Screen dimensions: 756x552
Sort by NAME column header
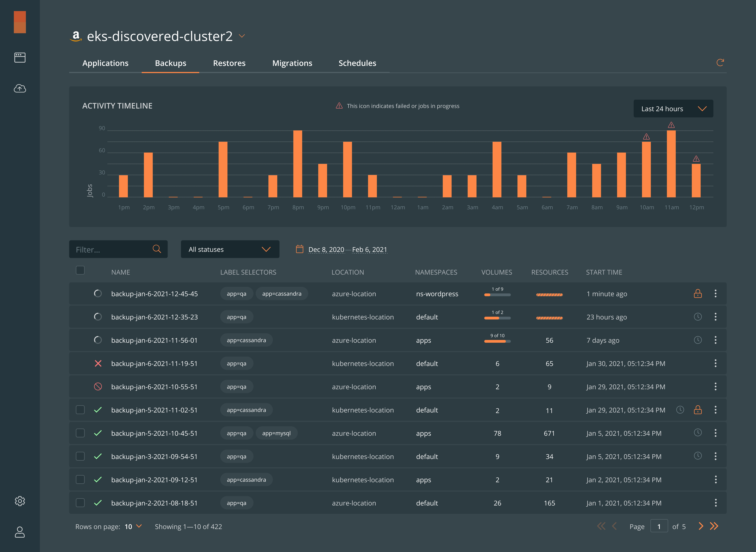[121, 272]
